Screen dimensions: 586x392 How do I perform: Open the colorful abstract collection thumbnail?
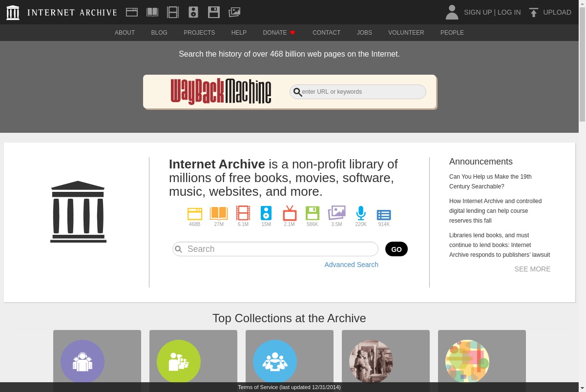pos(467,362)
